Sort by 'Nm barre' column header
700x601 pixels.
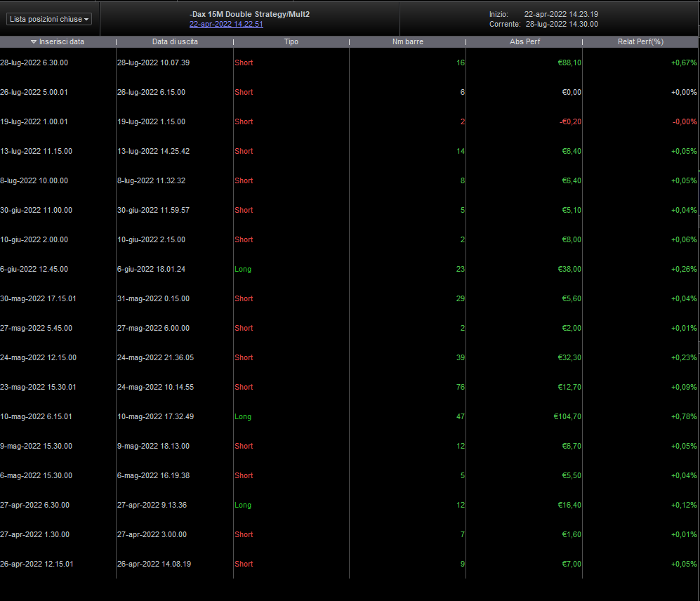408,41
